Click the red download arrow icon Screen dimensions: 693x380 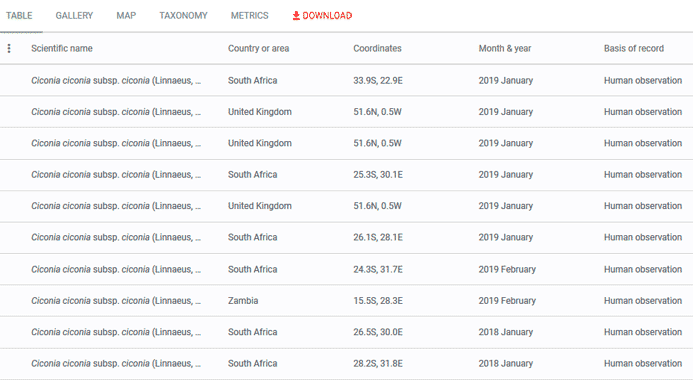coord(296,16)
